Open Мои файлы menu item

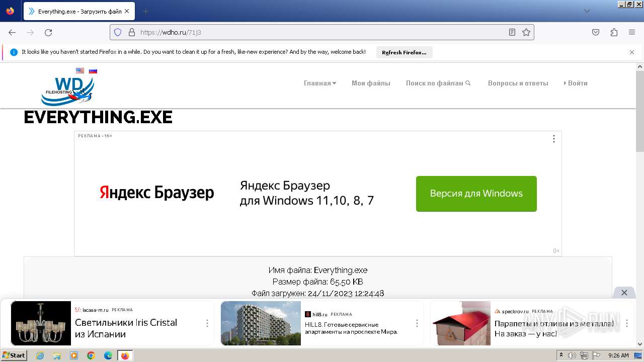[371, 83]
